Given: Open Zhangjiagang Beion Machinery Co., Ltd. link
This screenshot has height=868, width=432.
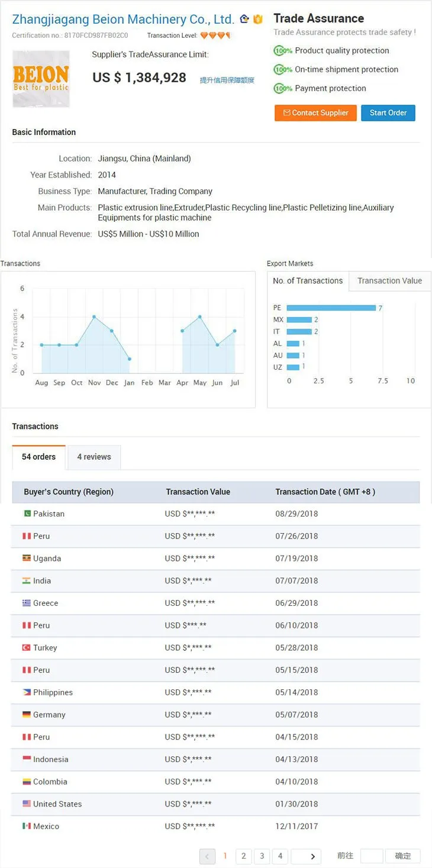Looking at the screenshot, I should [123, 20].
